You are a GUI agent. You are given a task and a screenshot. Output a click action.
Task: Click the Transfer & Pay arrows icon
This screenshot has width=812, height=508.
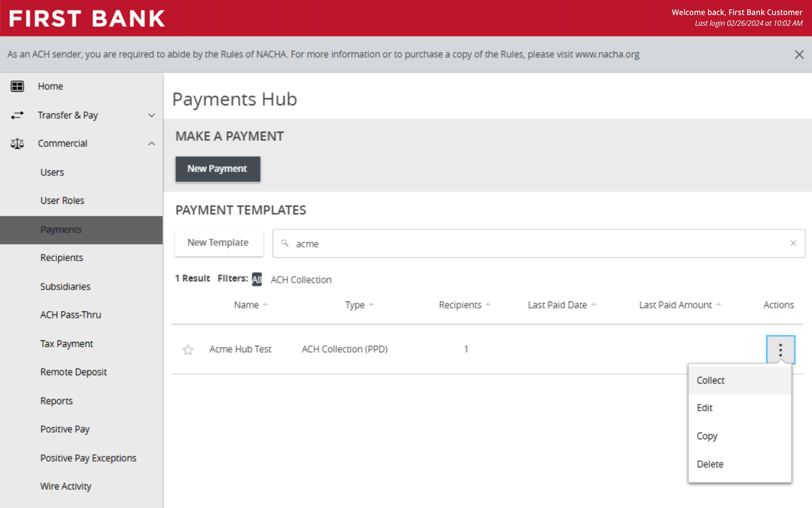(x=17, y=115)
